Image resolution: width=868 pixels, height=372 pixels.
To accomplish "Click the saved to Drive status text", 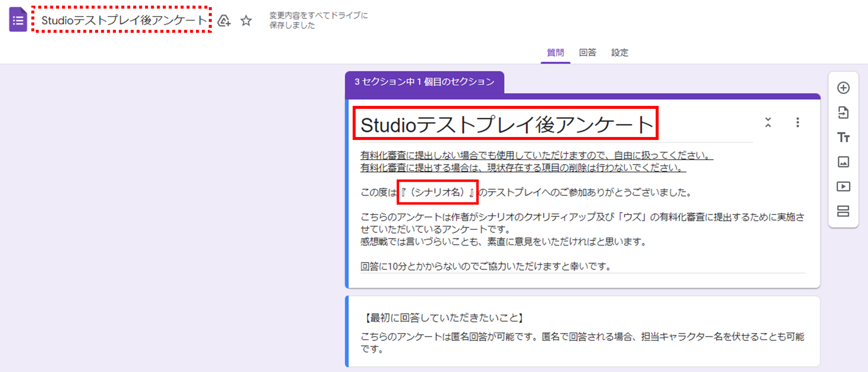I will pos(318,20).
